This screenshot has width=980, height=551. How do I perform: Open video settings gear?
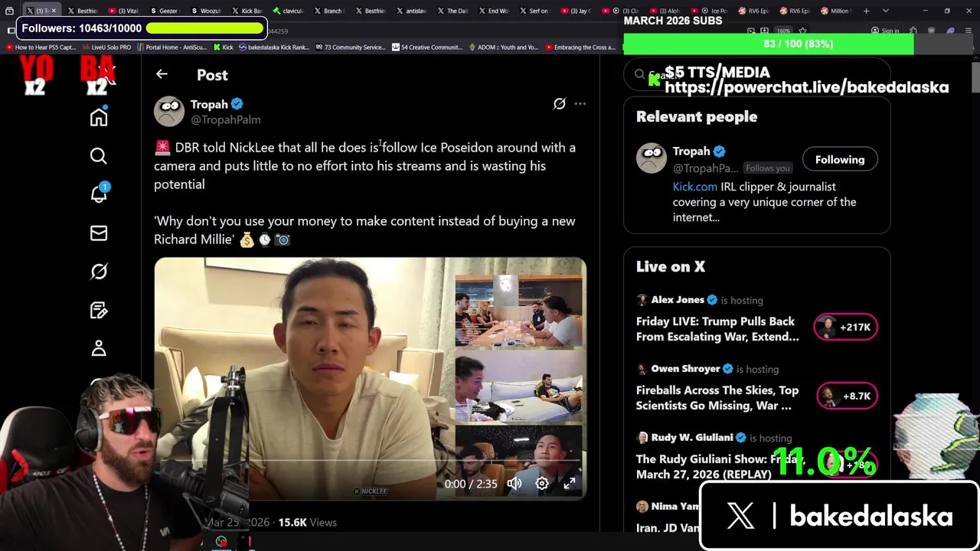point(542,483)
